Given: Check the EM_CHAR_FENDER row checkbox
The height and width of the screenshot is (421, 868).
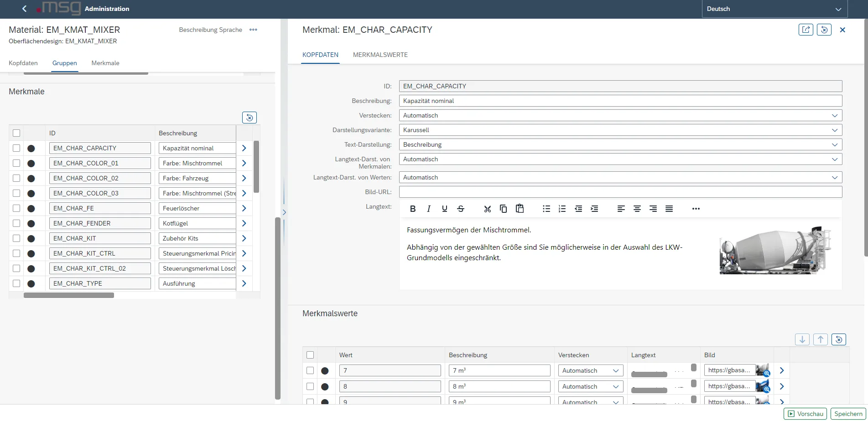Looking at the screenshot, I should pos(16,223).
